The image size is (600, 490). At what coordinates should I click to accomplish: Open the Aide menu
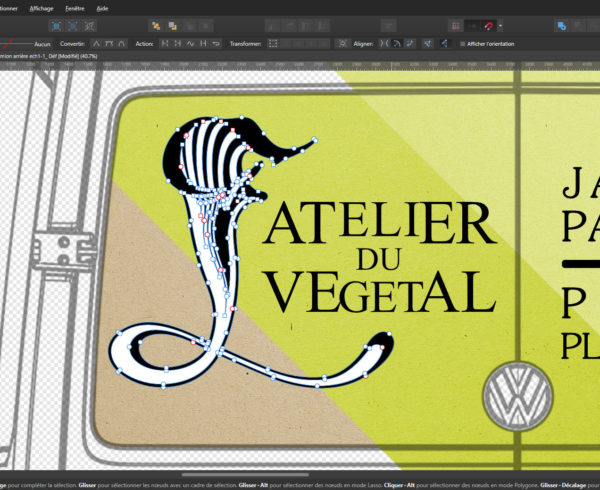point(102,8)
